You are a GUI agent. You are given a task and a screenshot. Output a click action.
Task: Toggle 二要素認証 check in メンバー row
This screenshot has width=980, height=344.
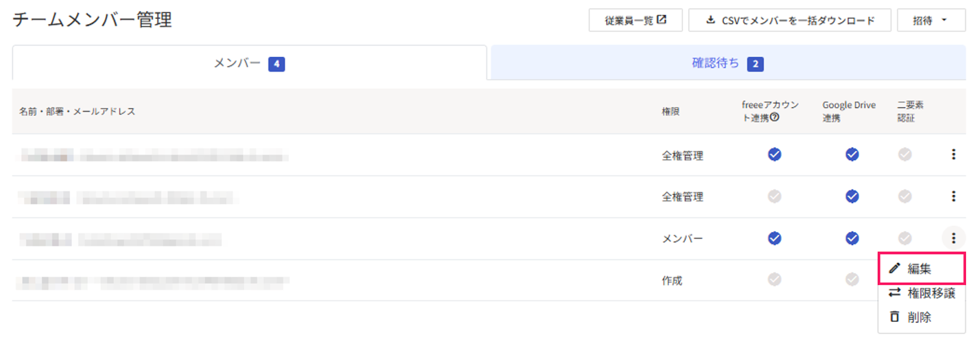coord(905,238)
